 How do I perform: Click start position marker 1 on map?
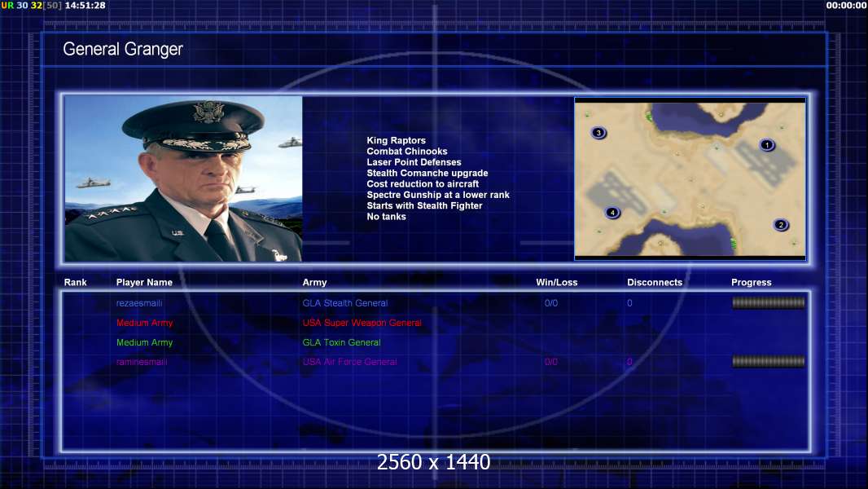point(767,145)
